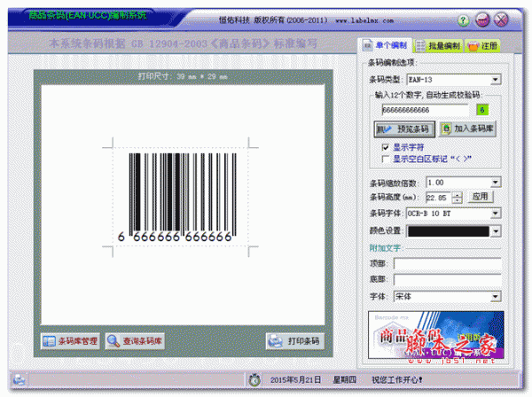The height and width of the screenshot is (397, 532).
Task: Switch to 批量编制 tab
Action: click(438, 46)
